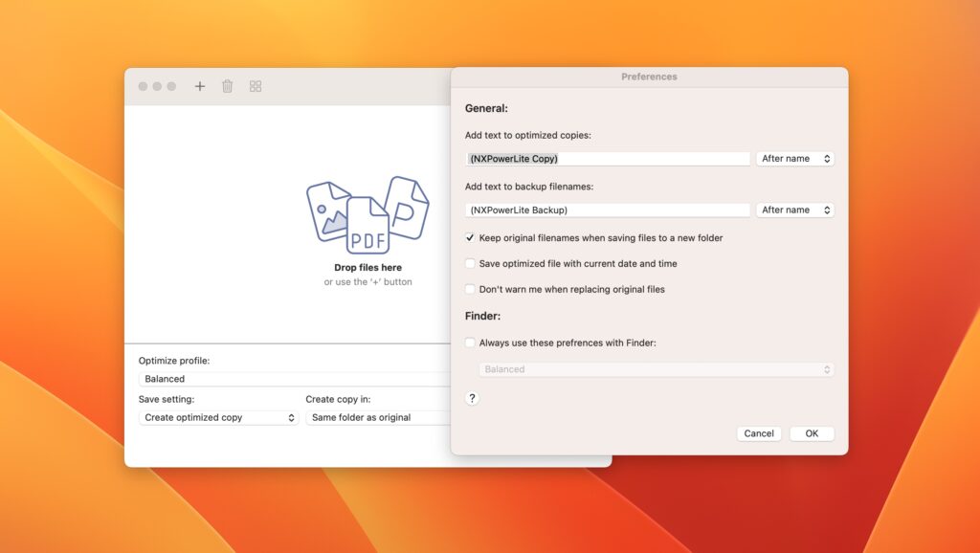The height and width of the screenshot is (553, 980).
Task: Click the grid icon in the toolbar
Action: pos(255,86)
